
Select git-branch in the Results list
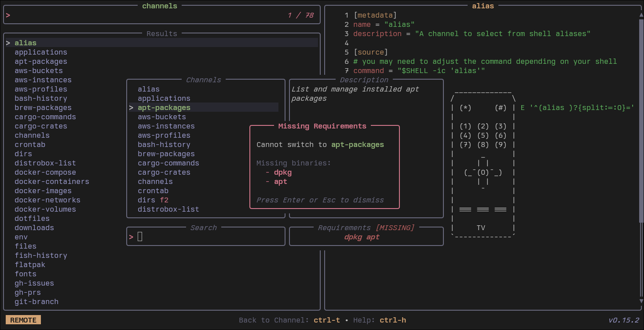37,302
